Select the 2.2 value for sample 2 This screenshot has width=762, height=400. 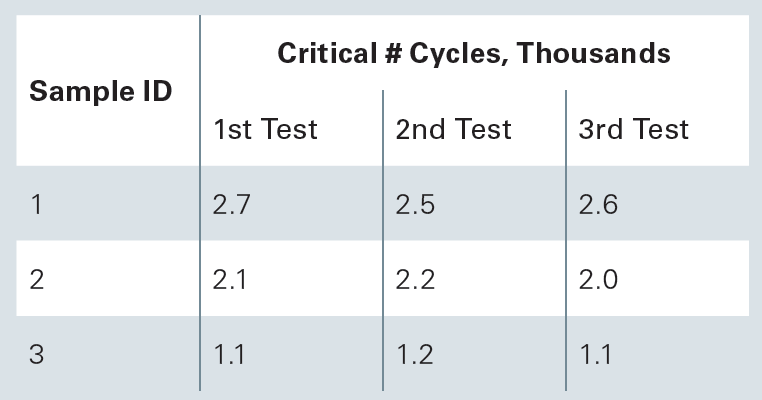(415, 279)
